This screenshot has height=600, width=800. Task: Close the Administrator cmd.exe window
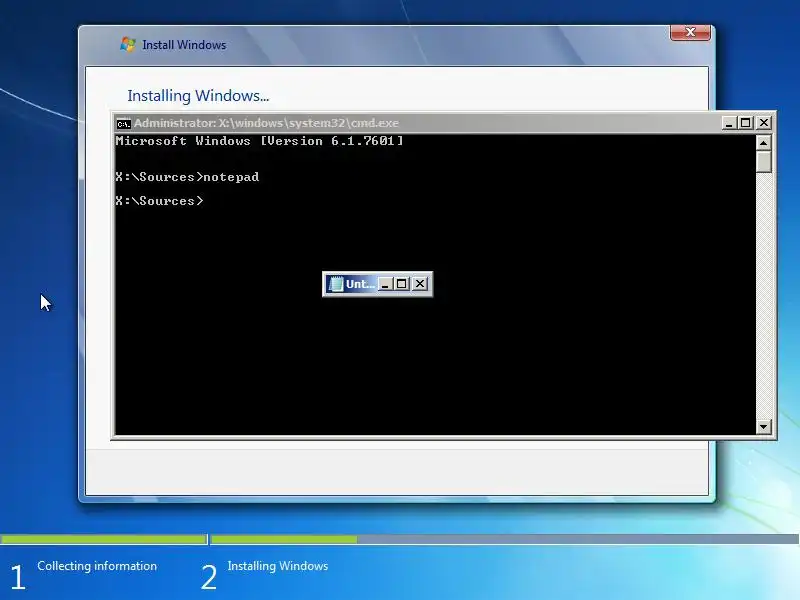[764, 123]
